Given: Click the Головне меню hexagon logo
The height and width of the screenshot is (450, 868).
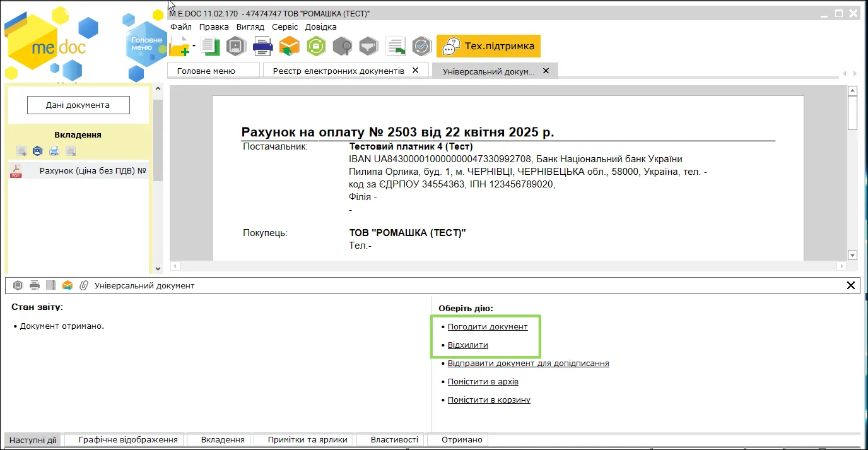Looking at the screenshot, I should coord(146,44).
